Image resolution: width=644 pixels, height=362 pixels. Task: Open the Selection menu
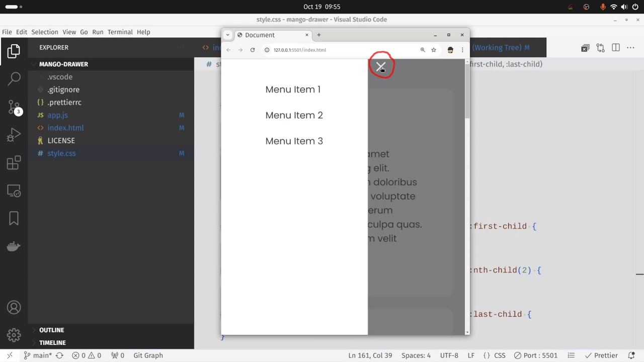45,32
